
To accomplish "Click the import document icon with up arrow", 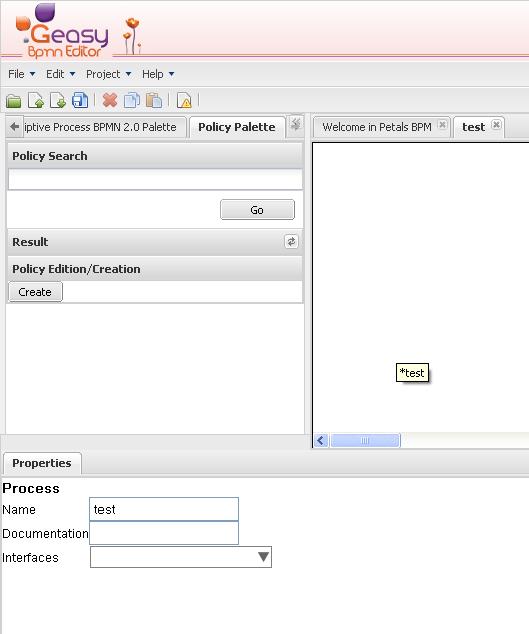I will pyautogui.click(x=36, y=100).
